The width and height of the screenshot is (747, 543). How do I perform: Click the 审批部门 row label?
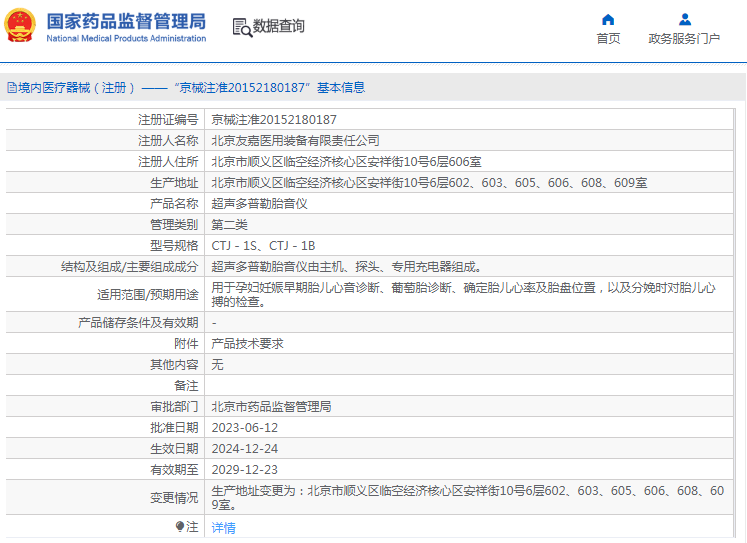pos(174,406)
